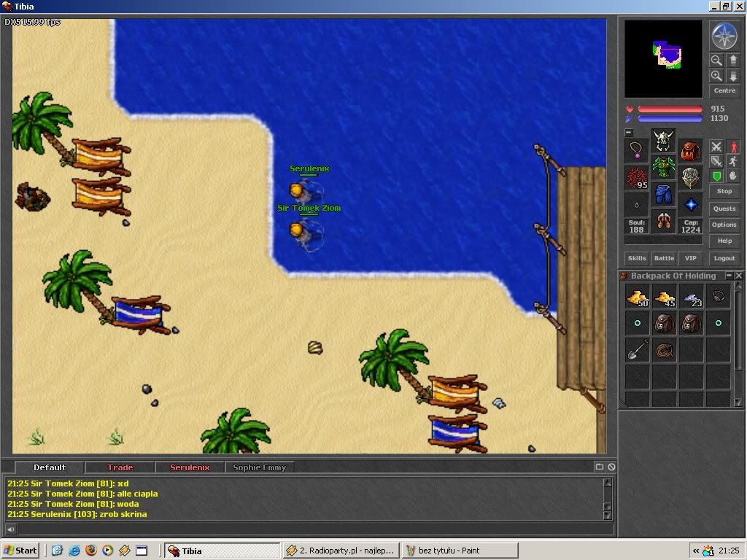This screenshot has width=747, height=560.
Task: Open the Skills window
Action: 636,258
